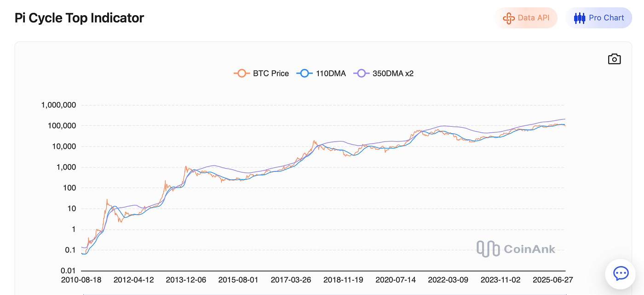Click the camera snapshot icon
Image resolution: width=644 pixels, height=295 pixels.
coord(614,59)
